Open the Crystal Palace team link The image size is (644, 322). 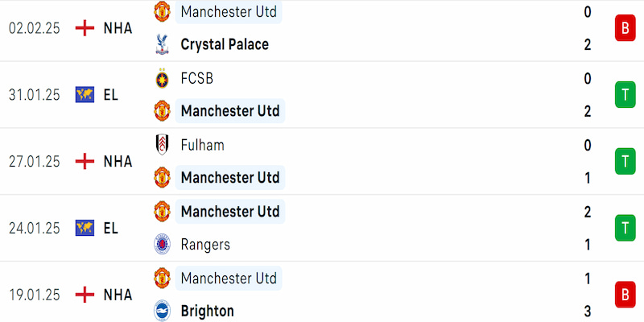click(225, 44)
